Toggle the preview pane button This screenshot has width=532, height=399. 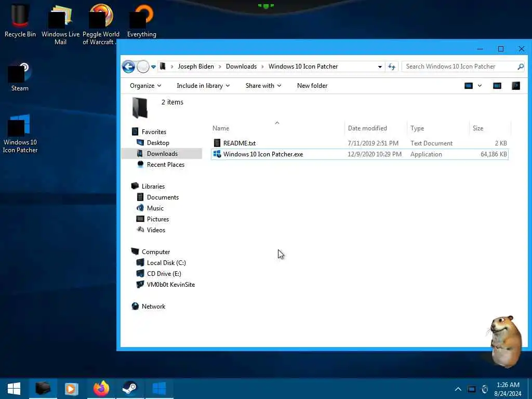point(497,86)
